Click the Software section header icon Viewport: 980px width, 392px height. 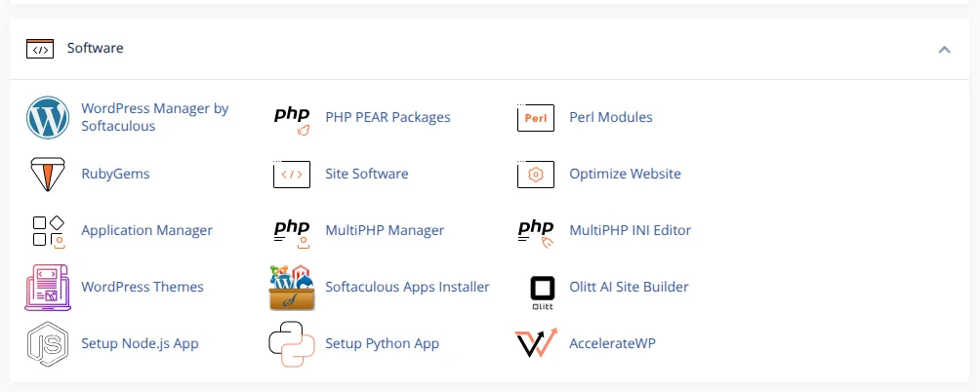(x=40, y=48)
